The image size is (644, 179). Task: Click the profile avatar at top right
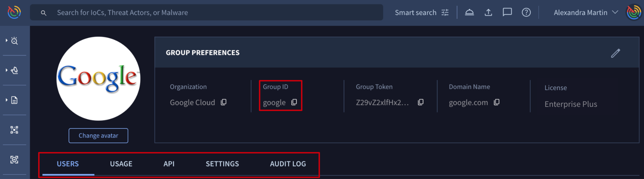click(x=634, y=13)
